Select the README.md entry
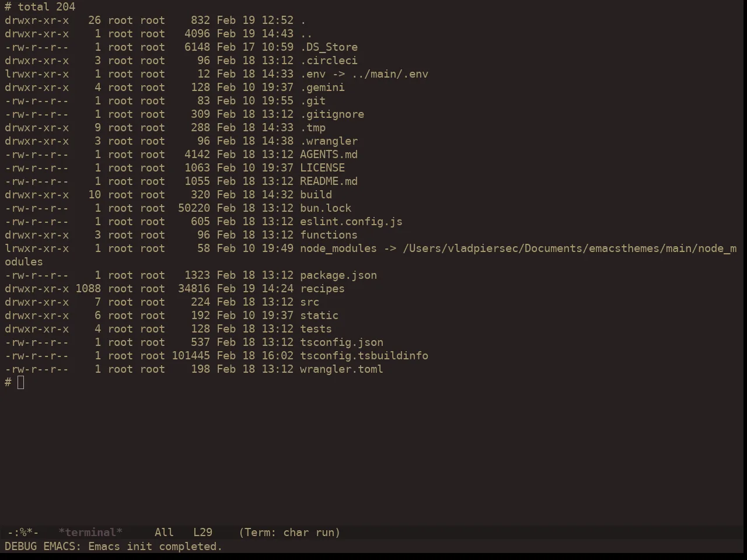747x560 pixels. (x=329, y=181)
